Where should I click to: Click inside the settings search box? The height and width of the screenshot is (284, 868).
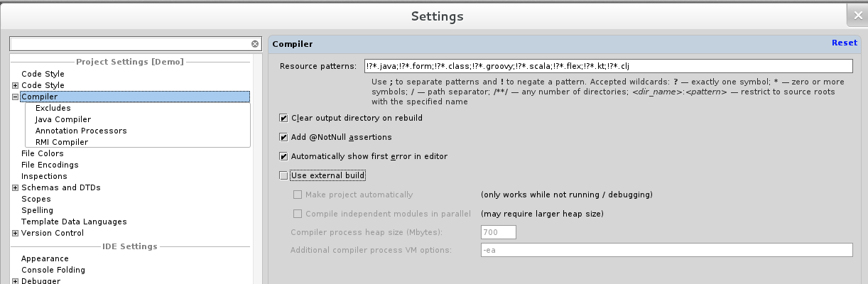pos(131,44)
